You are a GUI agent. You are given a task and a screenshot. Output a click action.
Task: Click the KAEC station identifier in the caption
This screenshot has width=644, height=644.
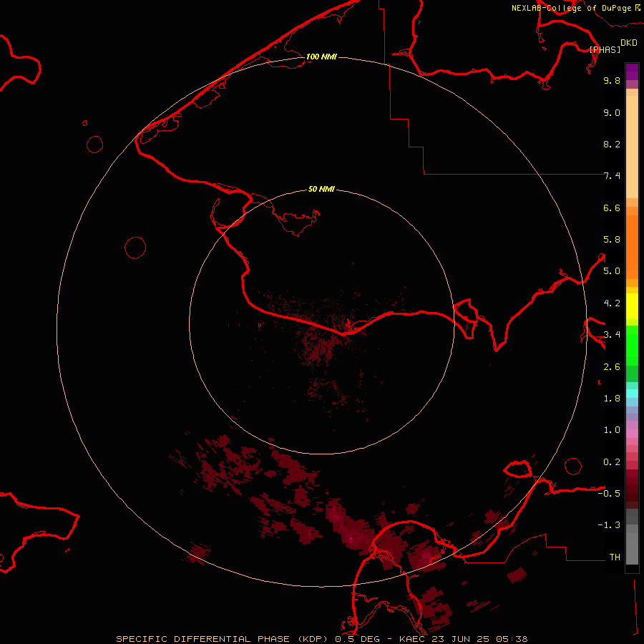pyautogui.click(x=412, y=639)
